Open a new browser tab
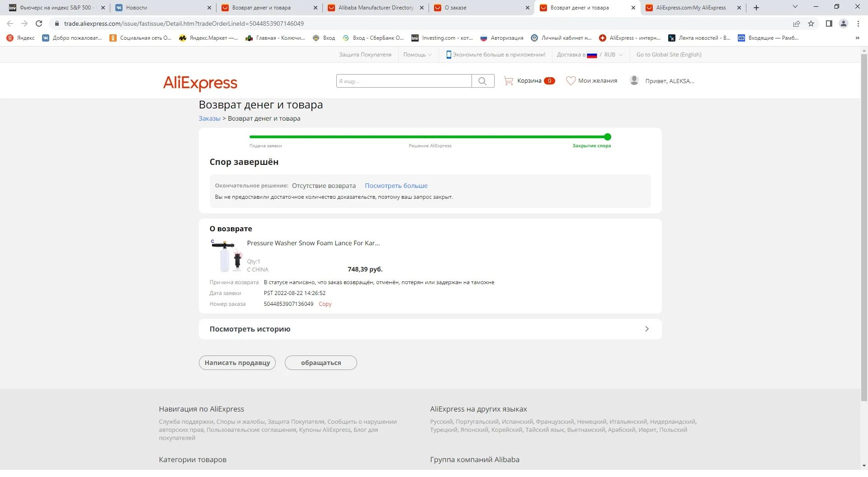 [x=756, y=8]
